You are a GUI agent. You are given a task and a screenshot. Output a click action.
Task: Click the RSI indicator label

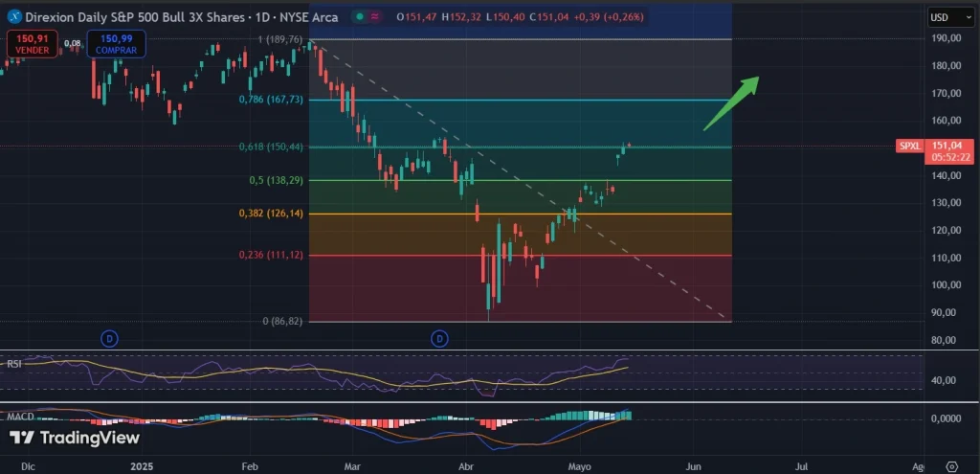click(x=13, y=363)
